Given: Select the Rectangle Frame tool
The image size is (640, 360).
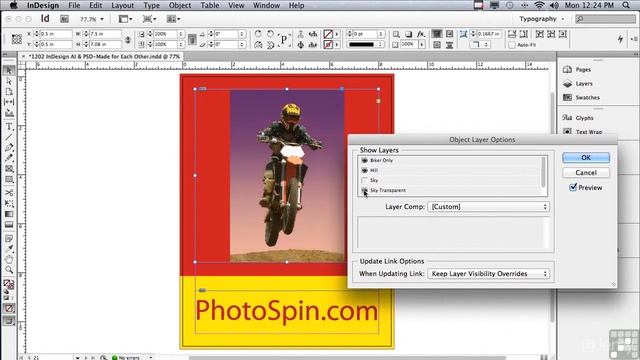Looking at the screenshot, I should tap(9, 169).
